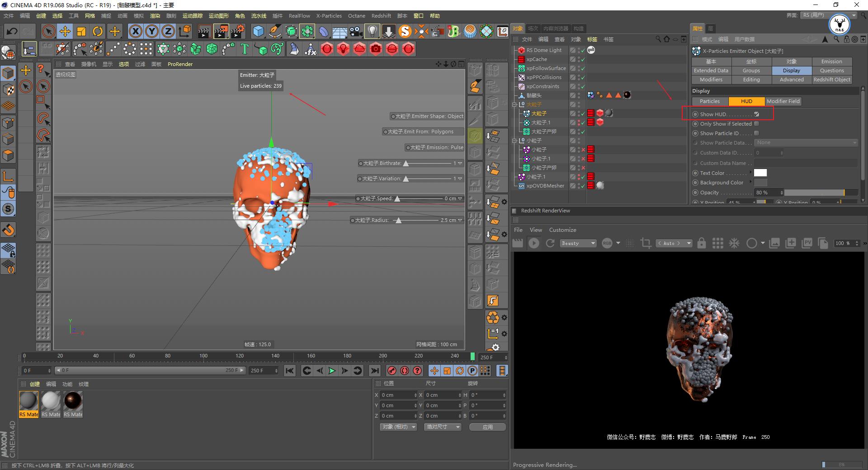
Task: Toggle the Show Particle ID checkbox
Action: click(x=756, y=133)
